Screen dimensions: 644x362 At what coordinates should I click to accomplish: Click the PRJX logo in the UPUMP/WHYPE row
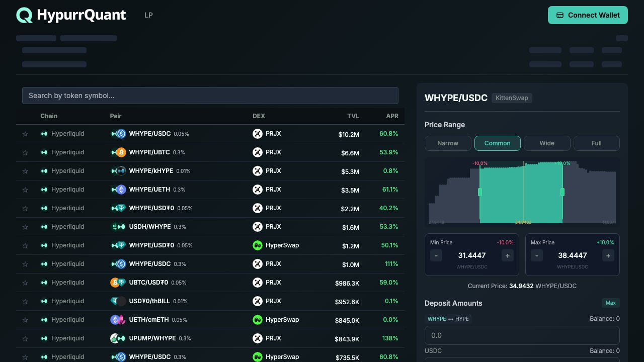click(258, 338)
